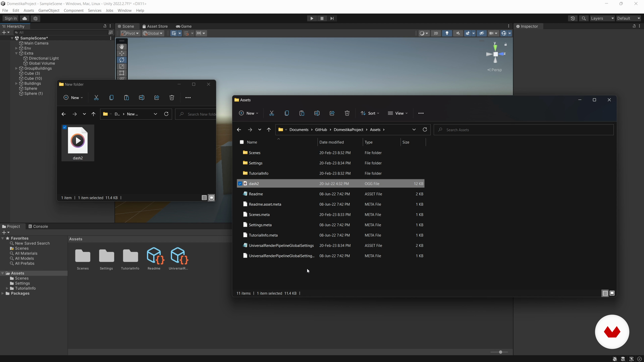This screenshot has width=644, height=362.
Task: Click the Hierarchy search field
Action: click(61, 33)
